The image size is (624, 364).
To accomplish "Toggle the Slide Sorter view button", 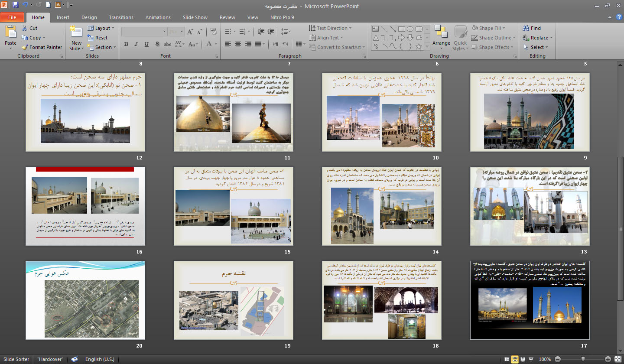I will [x=515, y=359].
